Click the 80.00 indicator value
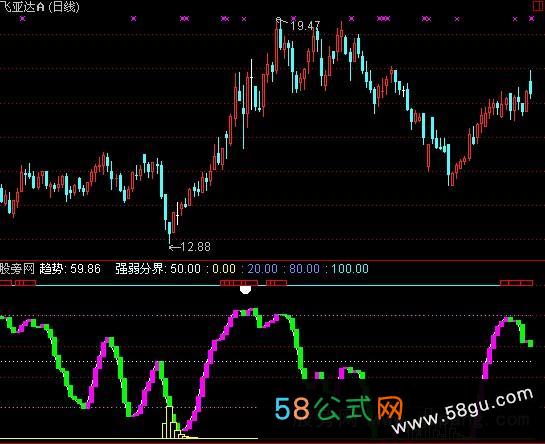Screen dimensions: 545x444 tap(304, 269)
